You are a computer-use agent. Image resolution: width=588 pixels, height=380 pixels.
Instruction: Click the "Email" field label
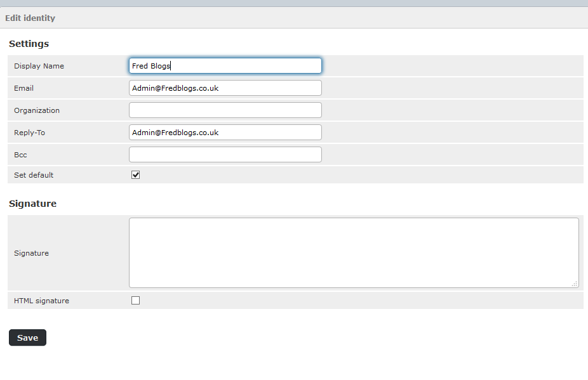click(x=23, y=88)
